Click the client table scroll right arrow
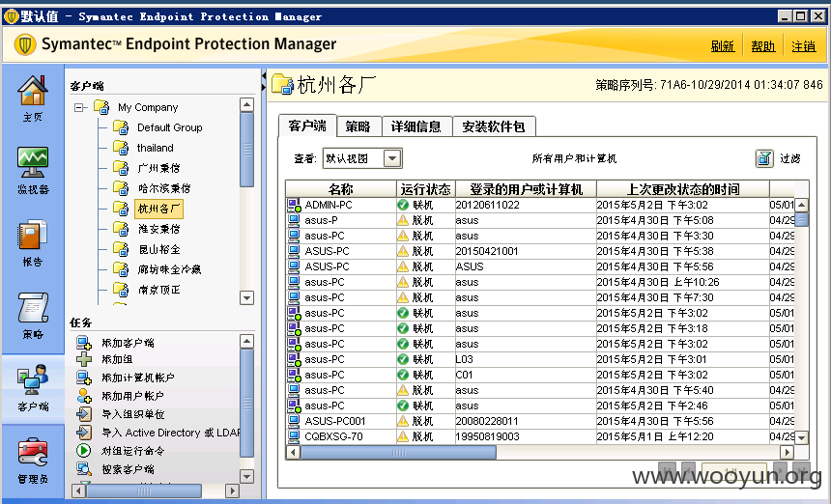The width and height of the screenshot is (831, 504). click(x=787, y=452)
